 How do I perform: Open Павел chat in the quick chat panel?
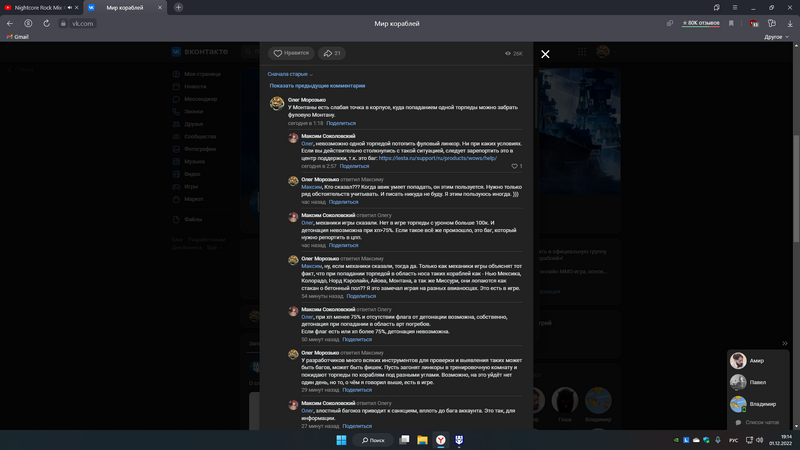[757, 382]
